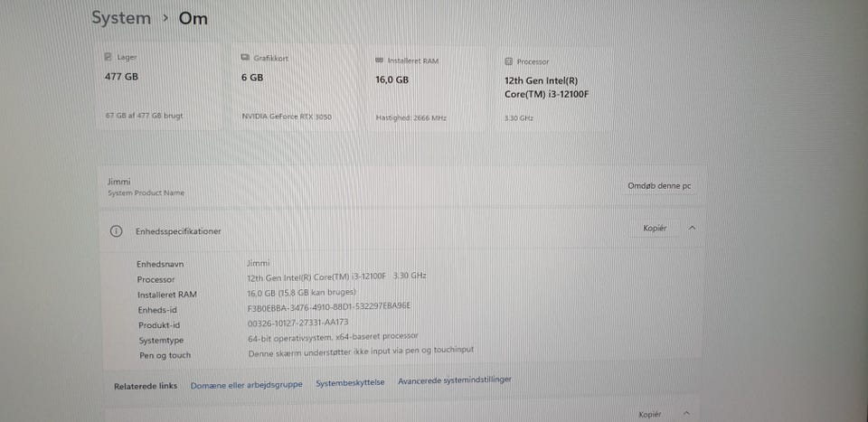Click the Lager storage icon
Image resolution: width=868 pixels, height=422 pixels.
coord(108,57)
